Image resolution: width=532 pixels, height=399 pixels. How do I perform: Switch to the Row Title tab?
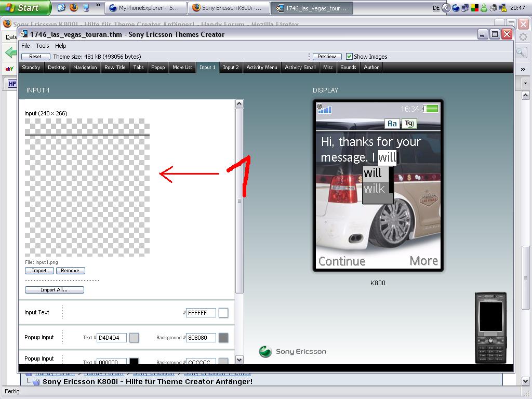click(115, 68)
